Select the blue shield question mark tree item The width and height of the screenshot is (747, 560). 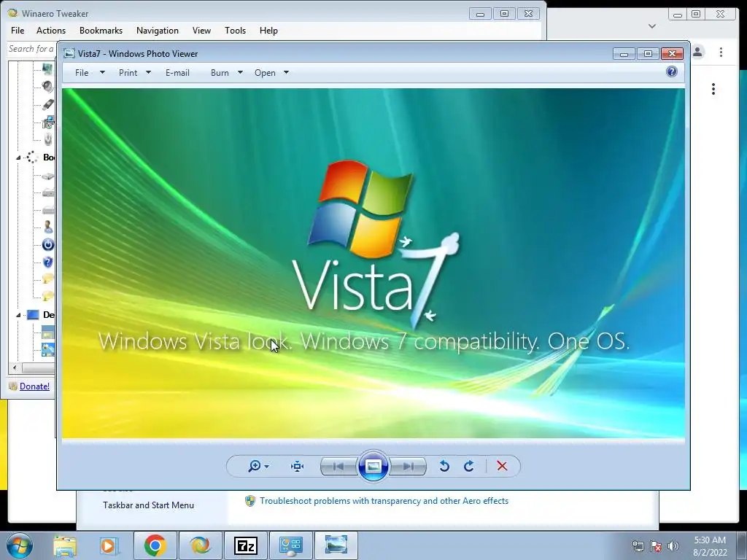[47, 262]
